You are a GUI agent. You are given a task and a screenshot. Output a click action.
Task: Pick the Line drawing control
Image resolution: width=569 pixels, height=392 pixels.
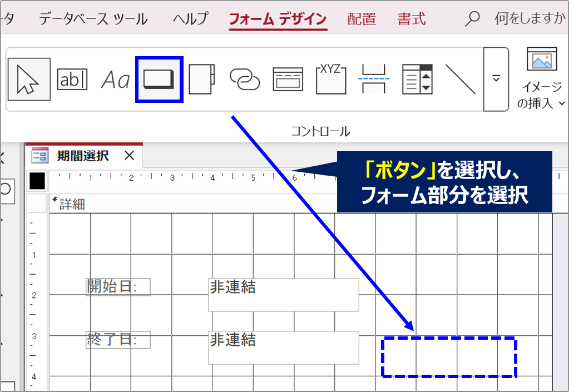click(x=461, y=80)
